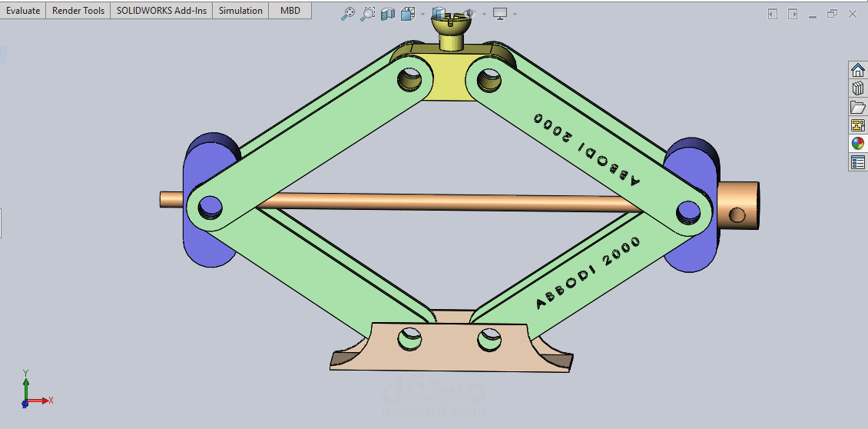Open the Evaluate tab

coord(23,11)
